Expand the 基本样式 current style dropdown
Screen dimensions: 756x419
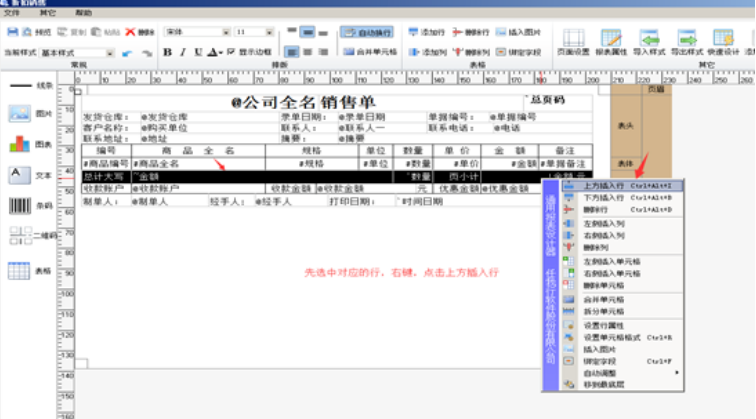(x=110, y=52)
